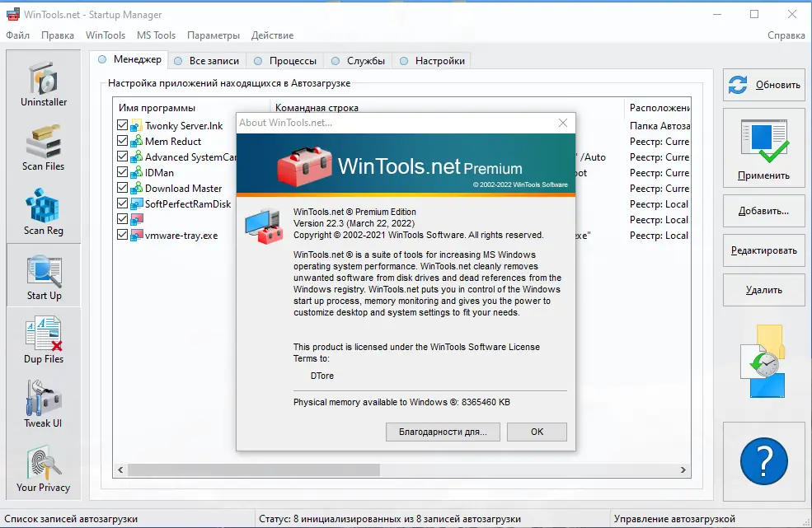Open the Правка menu
This screenshot has width=812, height=528.
click(58, 35)
